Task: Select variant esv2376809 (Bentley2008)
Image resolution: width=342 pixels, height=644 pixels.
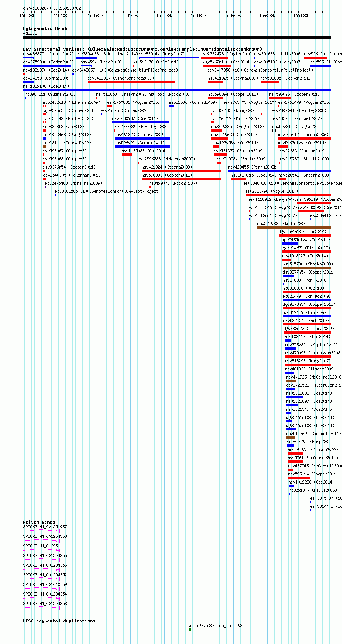Action: tap(141, 127)
